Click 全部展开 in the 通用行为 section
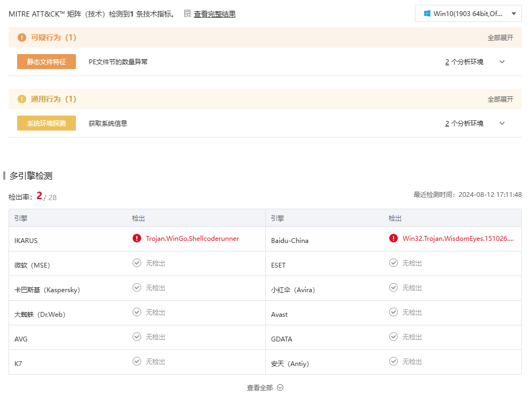 [x=500, y=100]
